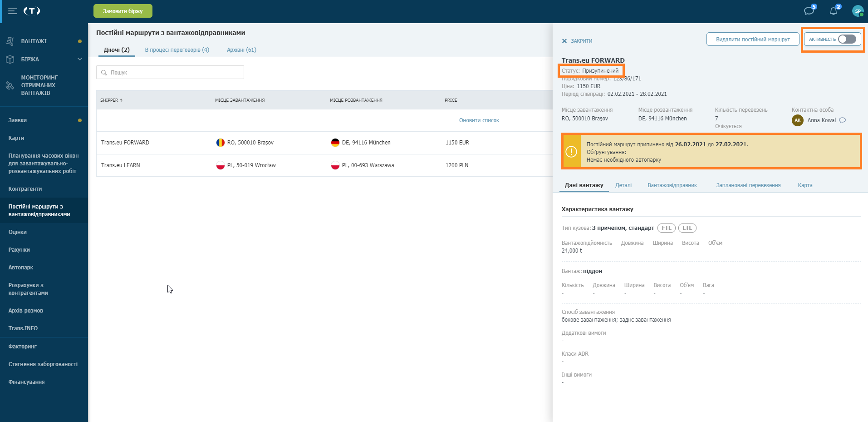The image size is (868, 422).
Task: Click the close X icon in panel
Action: point(564,41)
